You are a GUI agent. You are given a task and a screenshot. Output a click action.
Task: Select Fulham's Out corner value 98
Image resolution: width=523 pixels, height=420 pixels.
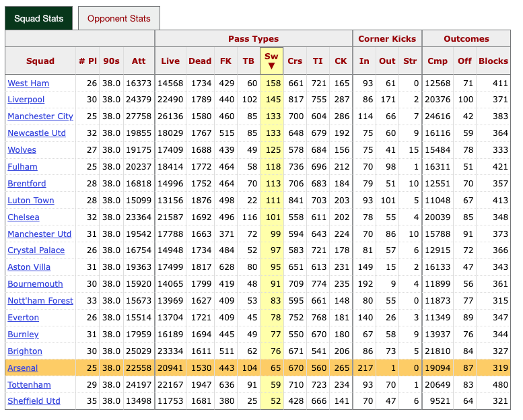coord(390,167)
